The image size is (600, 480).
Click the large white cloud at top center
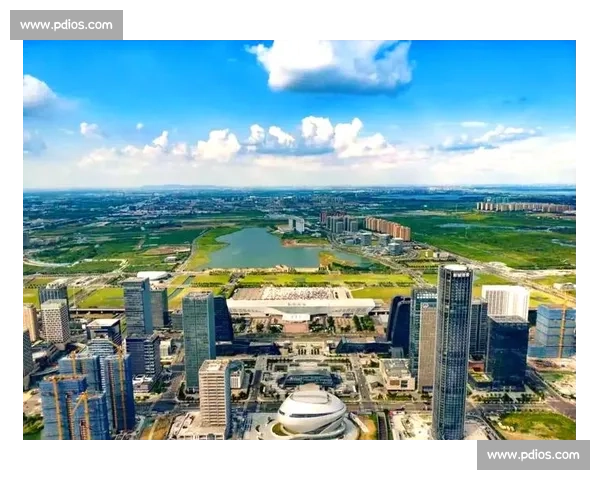click(335, 65)
